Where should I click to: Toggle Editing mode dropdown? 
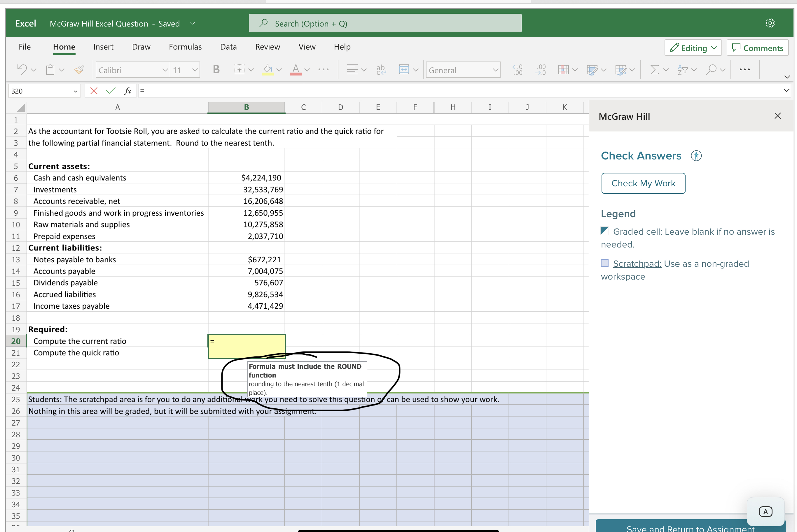coord(693,48)
